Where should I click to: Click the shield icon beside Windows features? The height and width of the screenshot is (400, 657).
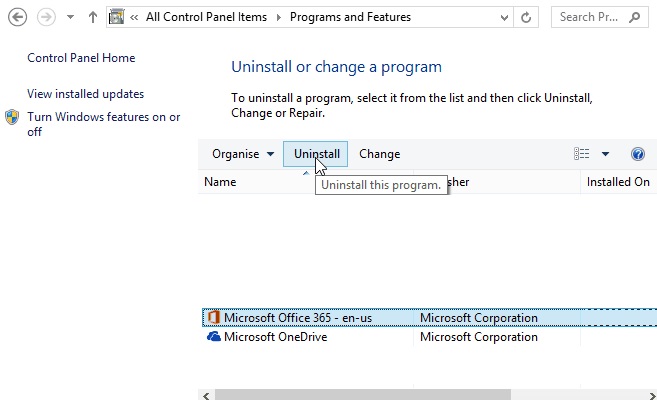coord(12,117)
